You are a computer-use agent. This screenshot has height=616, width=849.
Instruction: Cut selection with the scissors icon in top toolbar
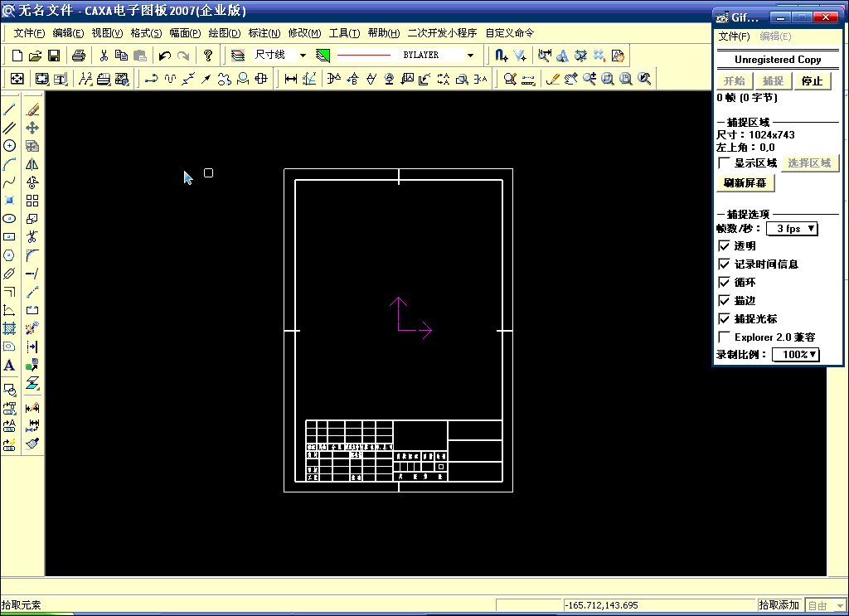[104, 56]
